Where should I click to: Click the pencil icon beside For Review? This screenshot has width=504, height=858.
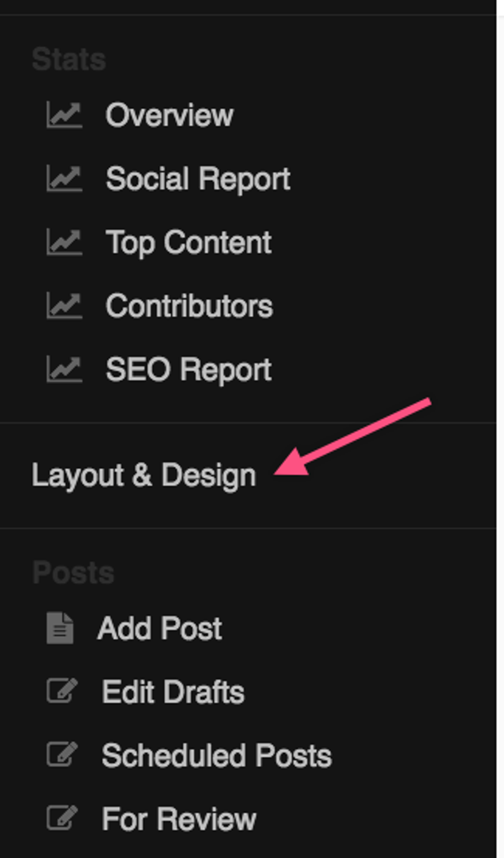point(62,818)
